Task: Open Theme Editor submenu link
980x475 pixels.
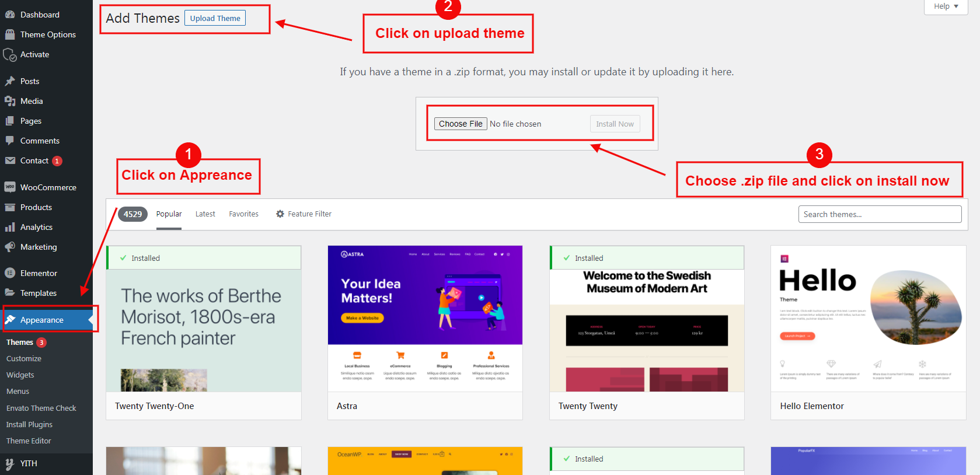Action: point(29,441)
